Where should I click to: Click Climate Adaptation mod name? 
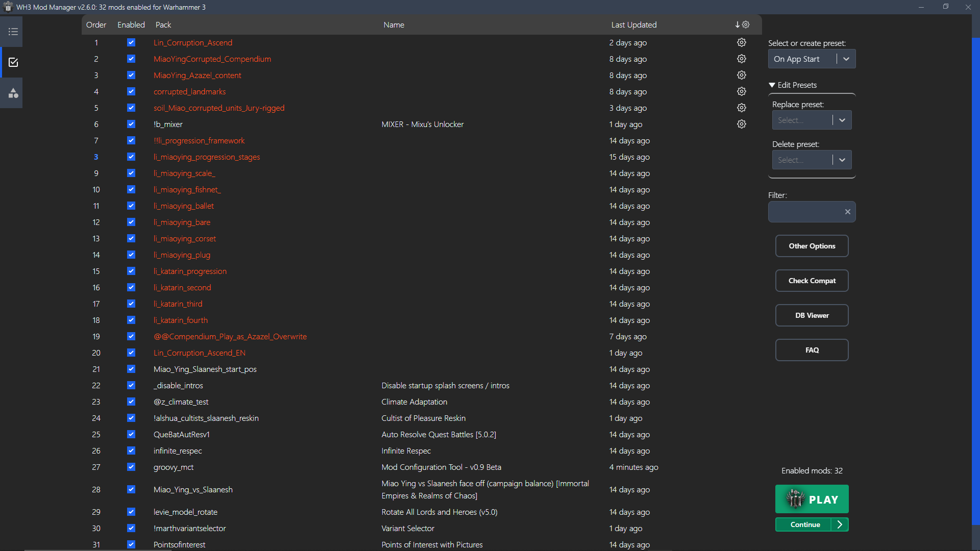tap(414, 402)
